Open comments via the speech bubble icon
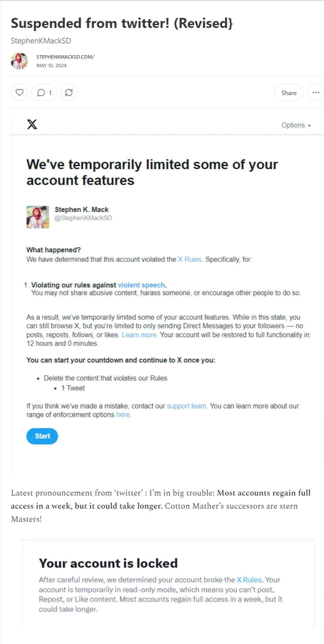This screenshot has width=324, height=644. [x=44, y=92]
